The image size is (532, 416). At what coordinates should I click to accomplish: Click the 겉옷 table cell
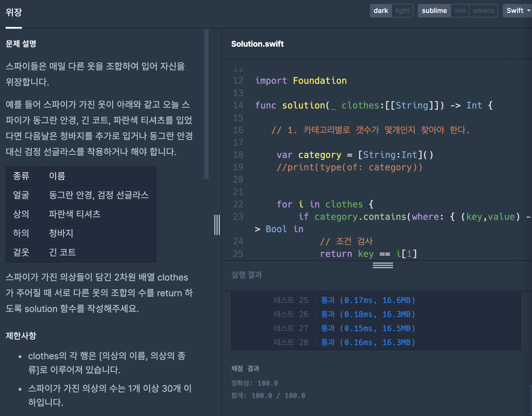point(24,253)
